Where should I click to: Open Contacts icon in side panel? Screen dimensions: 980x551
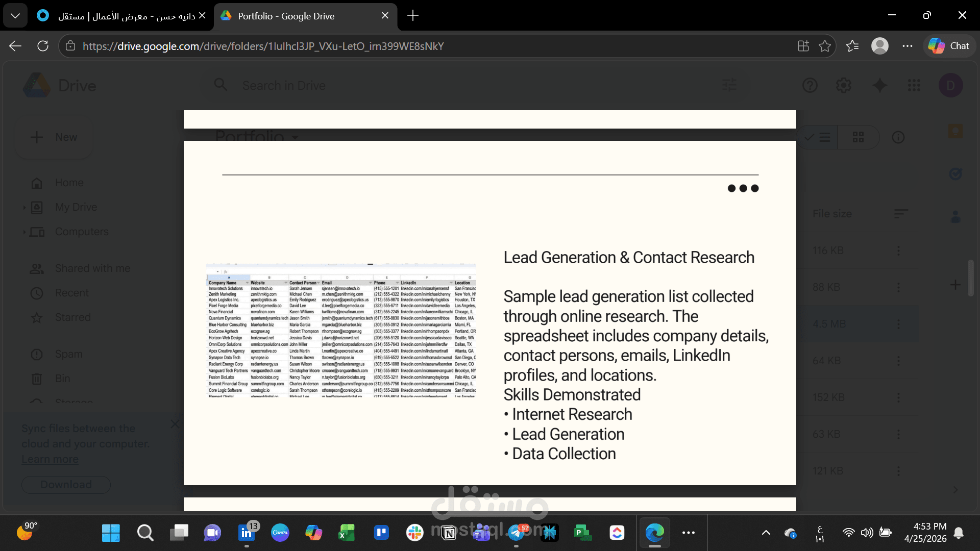(x=955, y=217)
